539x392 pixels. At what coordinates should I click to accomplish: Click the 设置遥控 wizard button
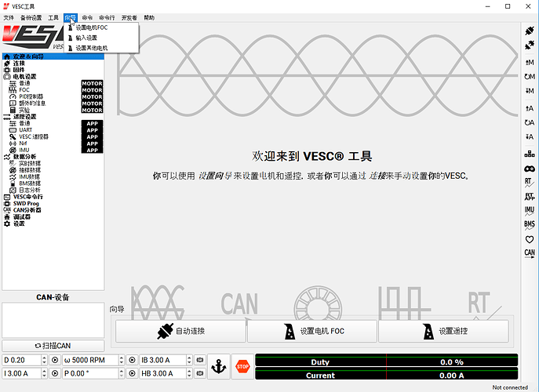(x=443, y=332)
